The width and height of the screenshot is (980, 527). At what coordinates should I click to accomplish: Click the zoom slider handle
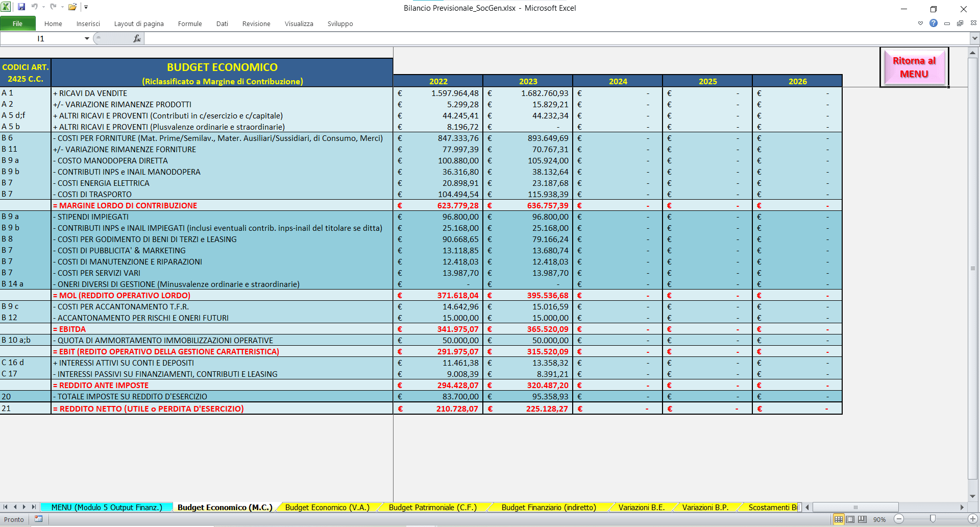coord(933,519)
